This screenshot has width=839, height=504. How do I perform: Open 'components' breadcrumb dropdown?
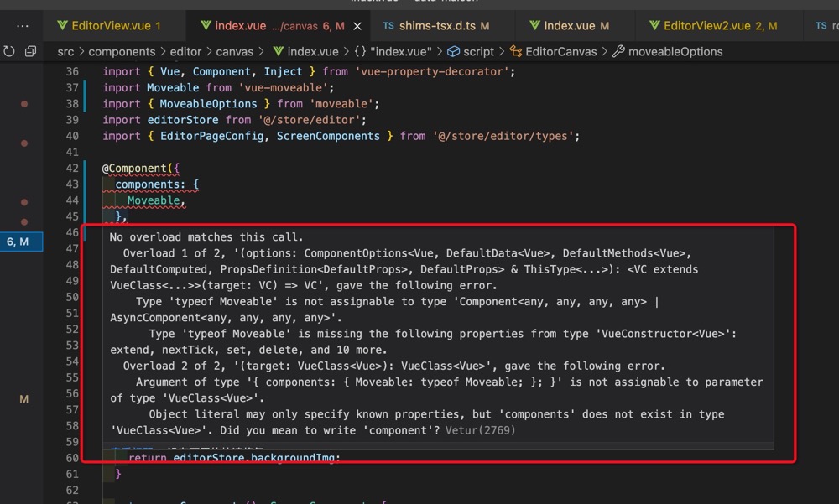tap(122, 52)
